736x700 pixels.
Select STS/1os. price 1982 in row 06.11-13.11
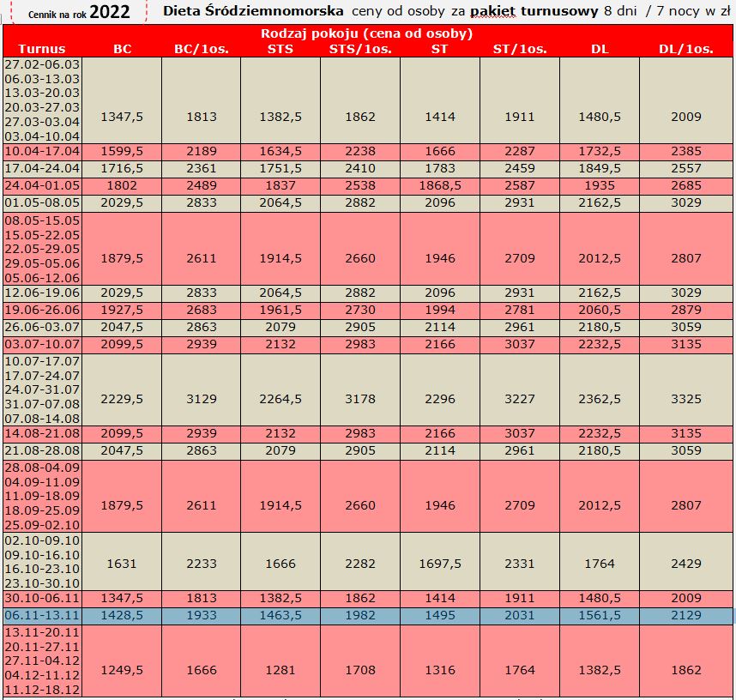360,615
